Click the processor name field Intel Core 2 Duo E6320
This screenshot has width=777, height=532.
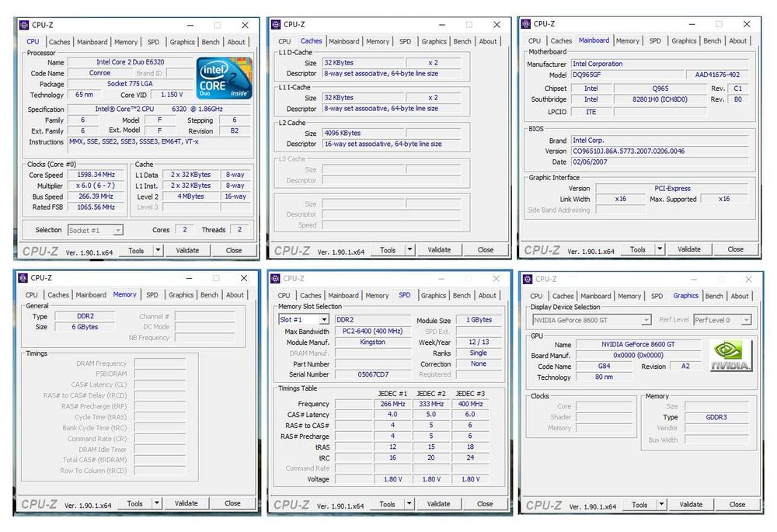tap(131, 62)
